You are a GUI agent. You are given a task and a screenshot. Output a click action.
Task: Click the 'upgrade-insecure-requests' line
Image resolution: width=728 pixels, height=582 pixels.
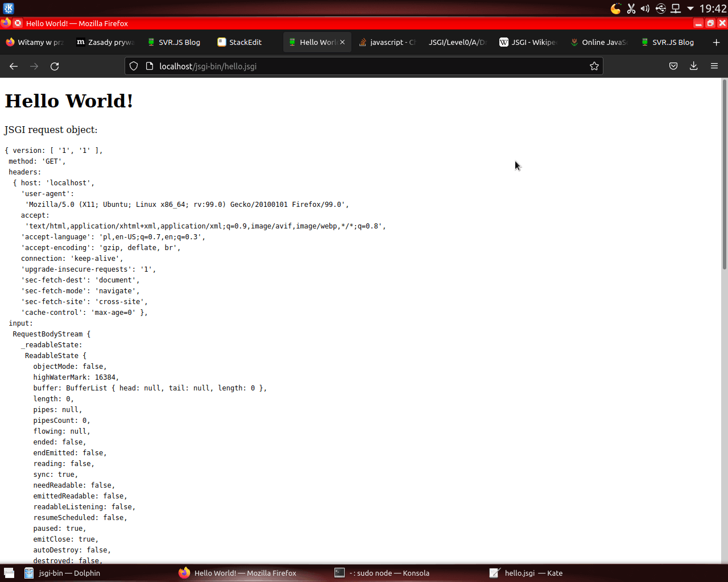tap(88, 269)
